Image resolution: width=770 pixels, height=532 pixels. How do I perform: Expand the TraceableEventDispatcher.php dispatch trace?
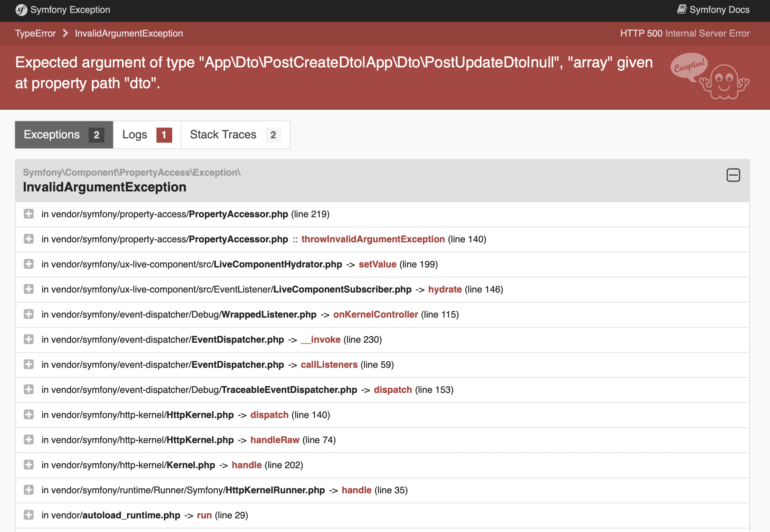pyautogui.click(x=29, y=390)
